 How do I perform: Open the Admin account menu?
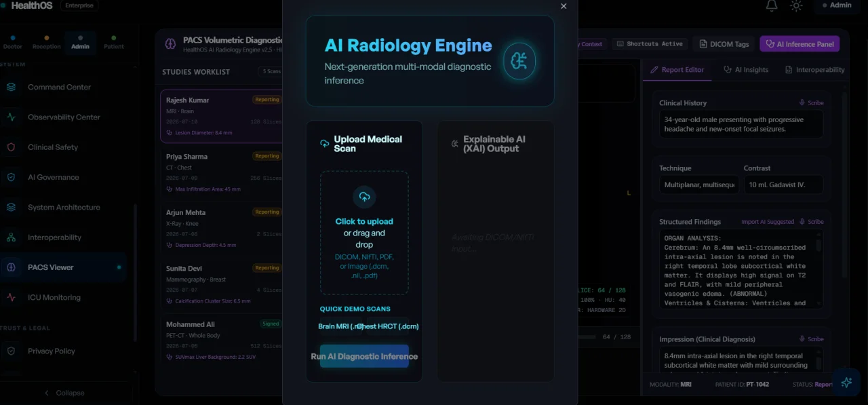pyautogui.click(x=835, y=5)
